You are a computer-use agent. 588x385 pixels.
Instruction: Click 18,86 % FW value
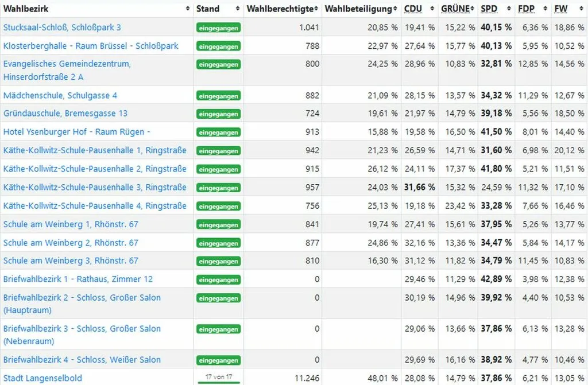pyautogui.click(x=569, y=28)
